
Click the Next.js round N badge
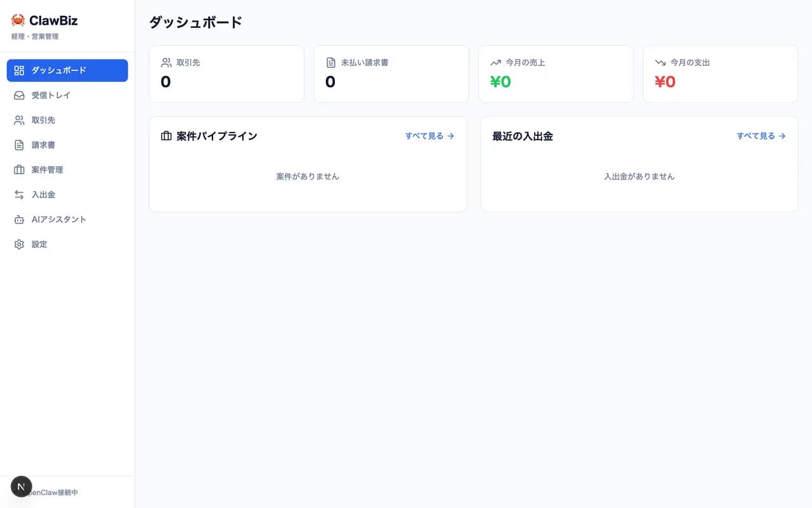22,486
